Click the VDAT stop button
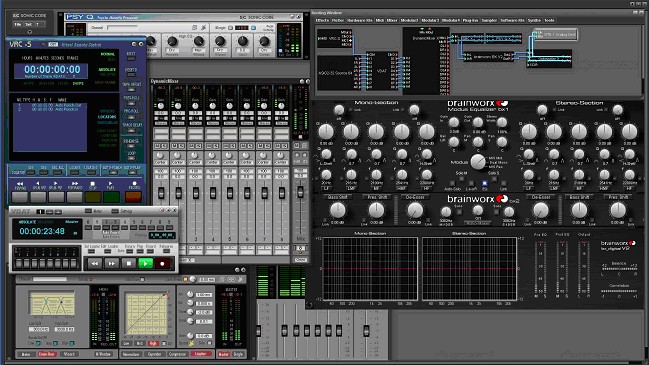Image resolution: width=649 pixels, height=365 pixels. [129, 264]
